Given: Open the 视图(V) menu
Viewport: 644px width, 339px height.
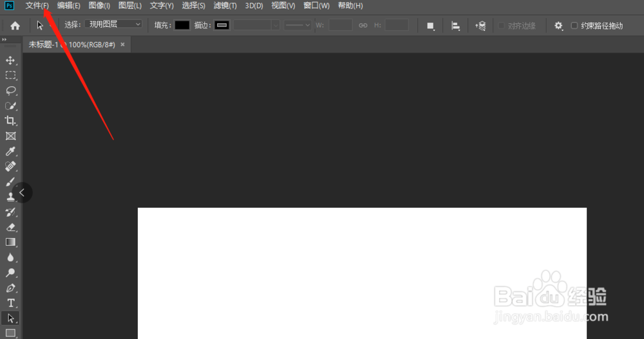Looking at the screenshot, I should click(x=283, y=6).
